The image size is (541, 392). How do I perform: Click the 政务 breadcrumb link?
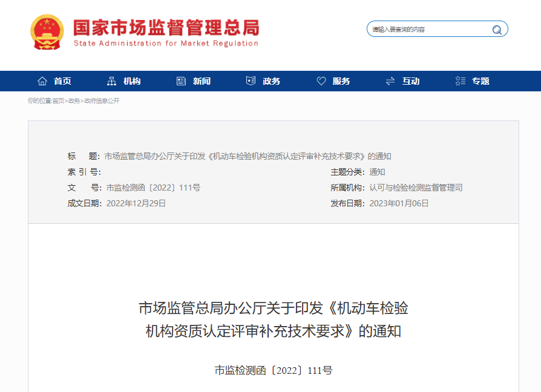coord(74,101)
